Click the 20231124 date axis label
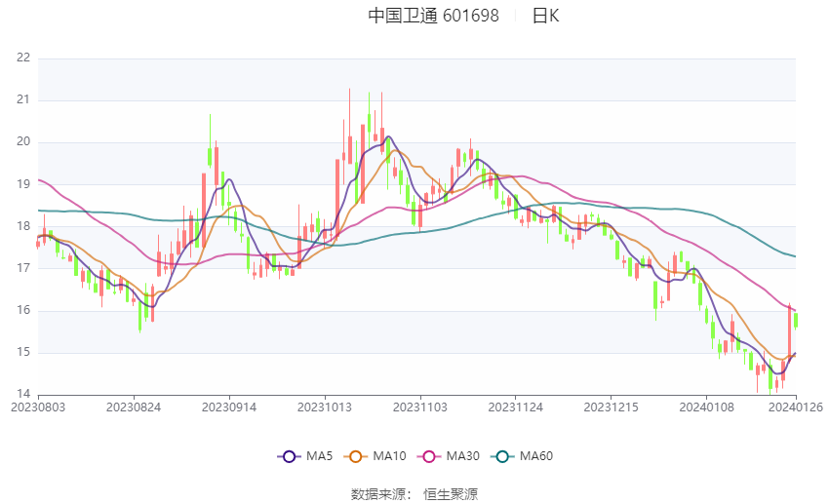829x504 pixels. [x=516, y=407]
